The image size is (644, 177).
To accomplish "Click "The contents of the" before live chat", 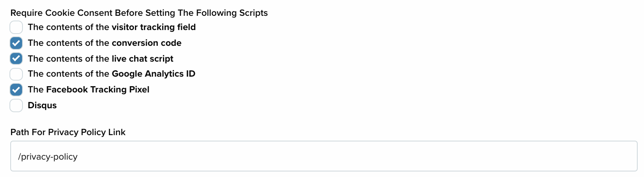I will tap(69, 59).
